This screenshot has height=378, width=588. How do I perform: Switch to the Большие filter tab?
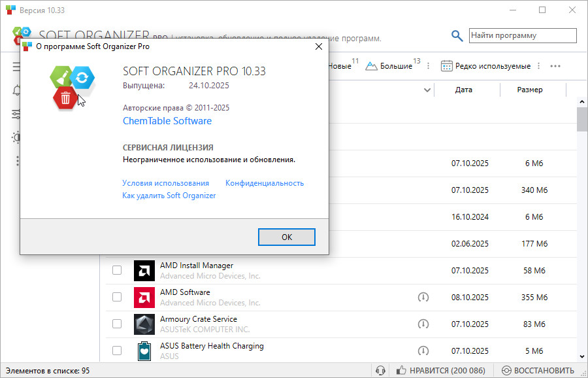tap(391, 66)
